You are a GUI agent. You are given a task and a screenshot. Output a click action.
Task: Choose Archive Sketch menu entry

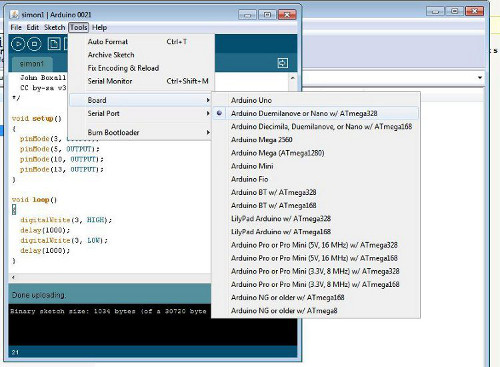coord(140,55)
